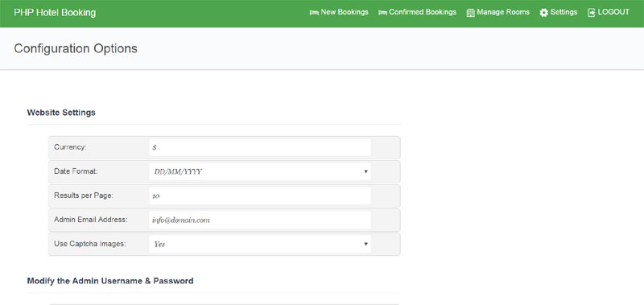Screen dimensions: 644x305
Task: Click the Admin Email Address field
Action: [259, 220]
